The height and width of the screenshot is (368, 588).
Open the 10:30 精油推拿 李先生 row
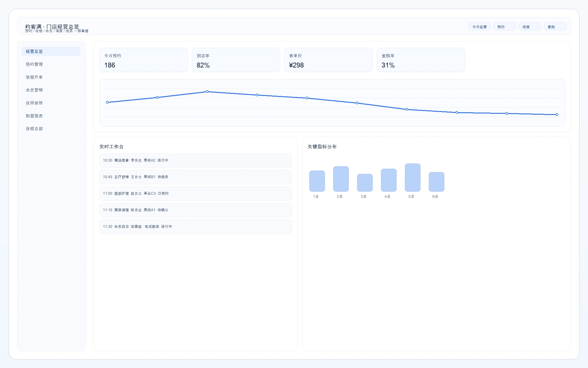point(195,160)
